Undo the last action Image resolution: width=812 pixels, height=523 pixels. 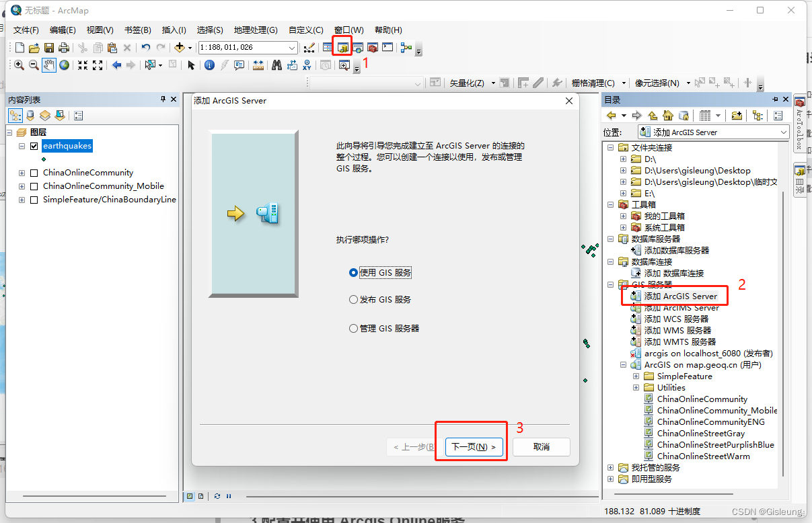coord(145,48)
